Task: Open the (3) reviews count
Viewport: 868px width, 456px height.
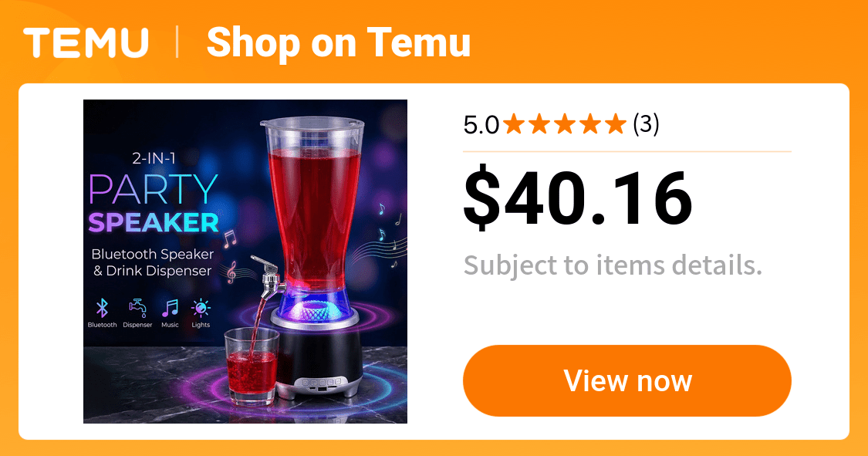Action: point(646,124)
